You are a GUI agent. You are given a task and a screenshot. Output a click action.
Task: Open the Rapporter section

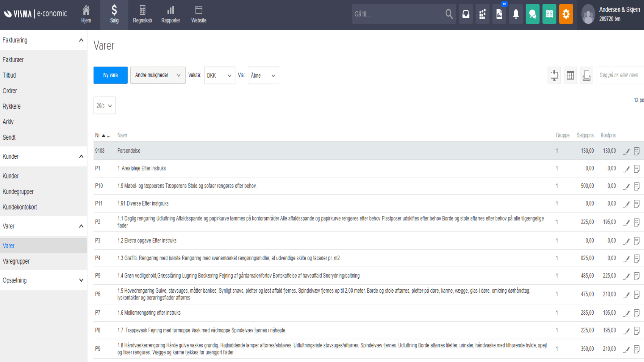point(170,14)
